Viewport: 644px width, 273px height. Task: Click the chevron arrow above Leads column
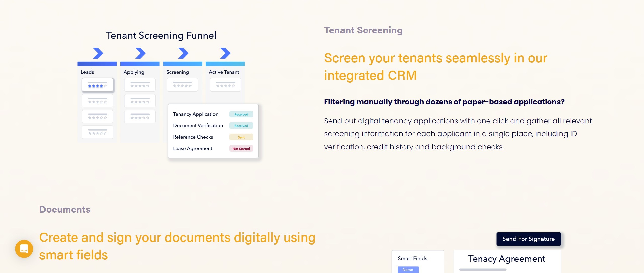tap(98, 53)
